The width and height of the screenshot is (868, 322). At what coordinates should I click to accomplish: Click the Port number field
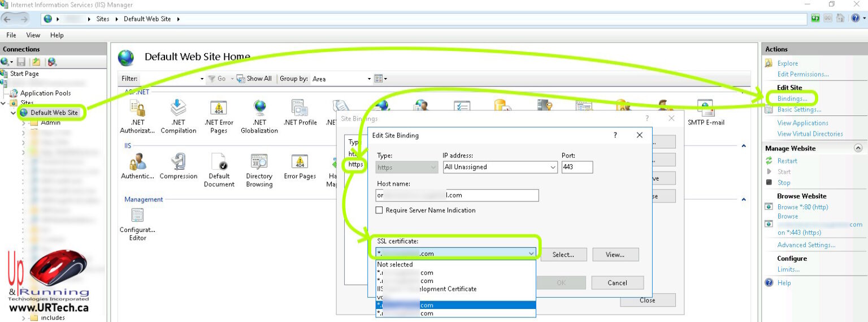click(x=576, y=167)
